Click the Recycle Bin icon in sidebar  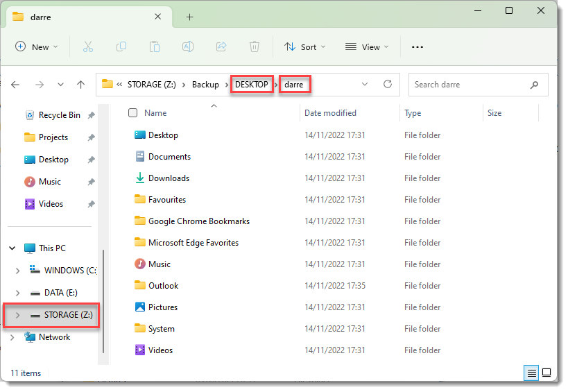pyautogui.click(x=30, y=115)
